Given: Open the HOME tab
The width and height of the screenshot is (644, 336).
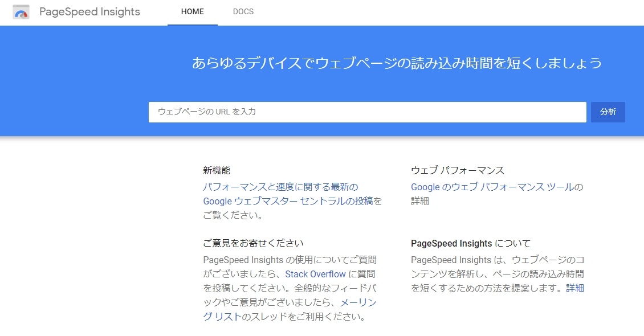Looking at the screenshot, I should pos(192,12).
